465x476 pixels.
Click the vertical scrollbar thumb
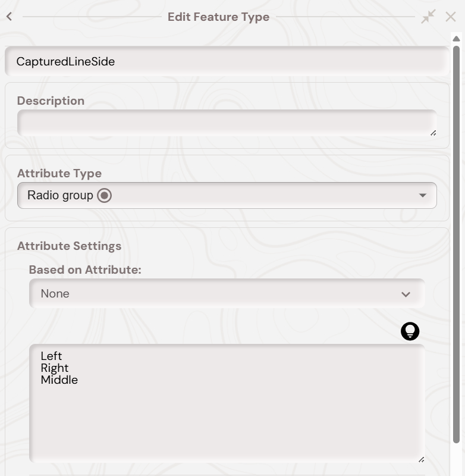tap(457, 238)
